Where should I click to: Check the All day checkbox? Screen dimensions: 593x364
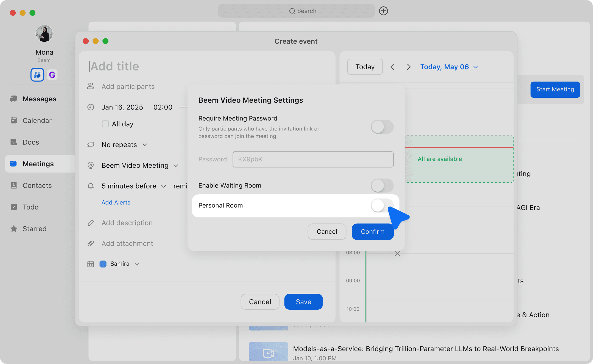(x=105, y=124)
